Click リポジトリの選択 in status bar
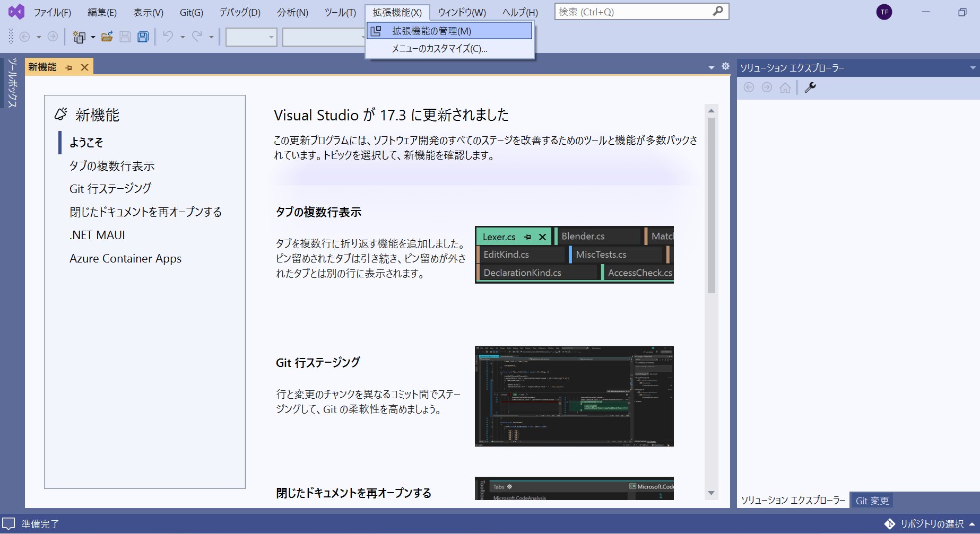 [932, 524]
